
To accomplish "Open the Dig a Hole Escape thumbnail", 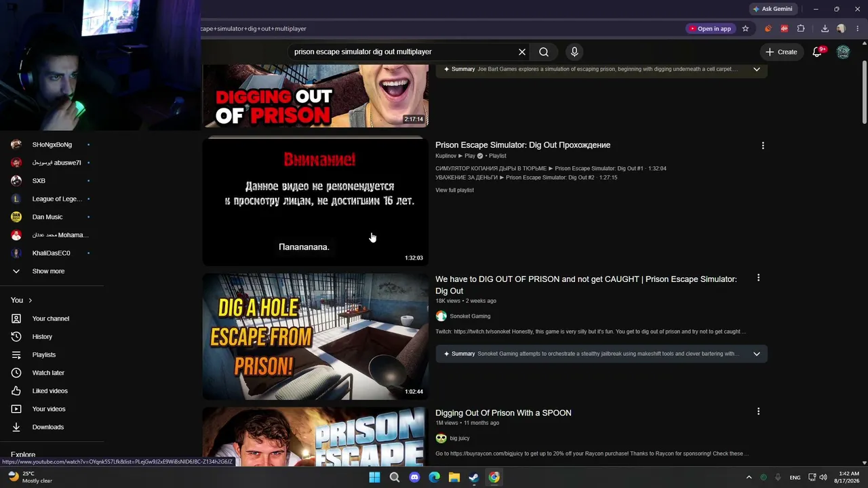I will pos(315,336).
